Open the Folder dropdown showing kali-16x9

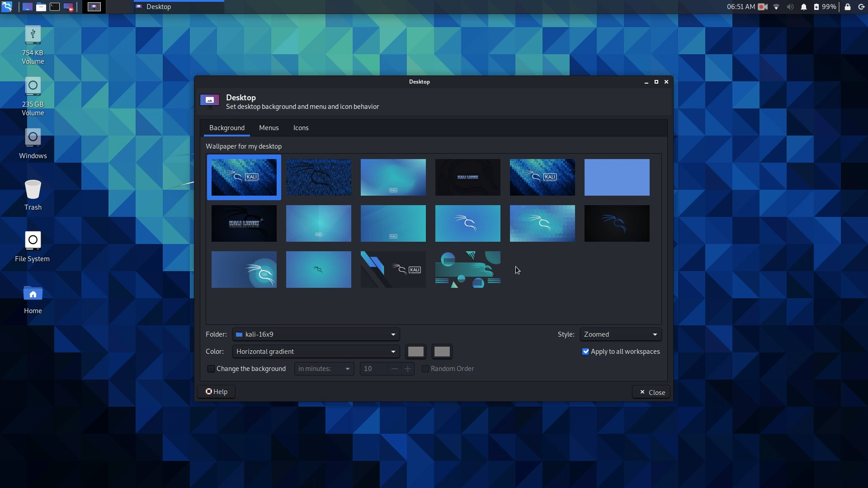pyautogui.click(x=316, y=334)
